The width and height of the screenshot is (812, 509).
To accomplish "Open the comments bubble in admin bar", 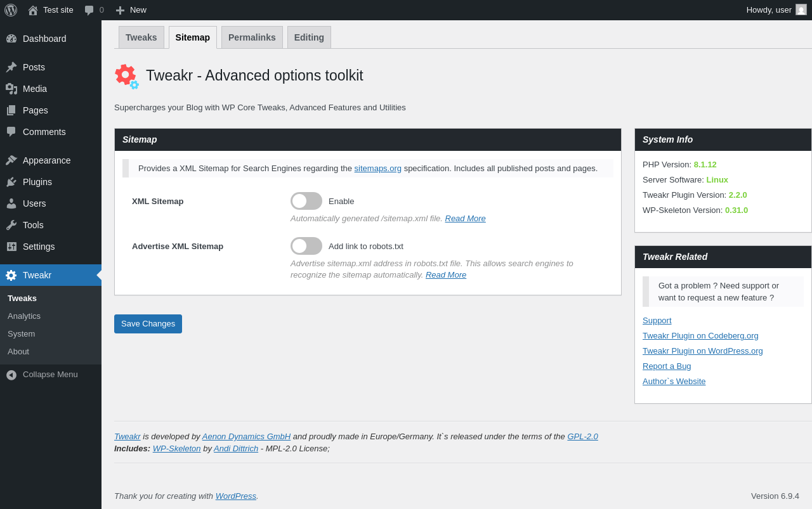I will pos(89,10).
